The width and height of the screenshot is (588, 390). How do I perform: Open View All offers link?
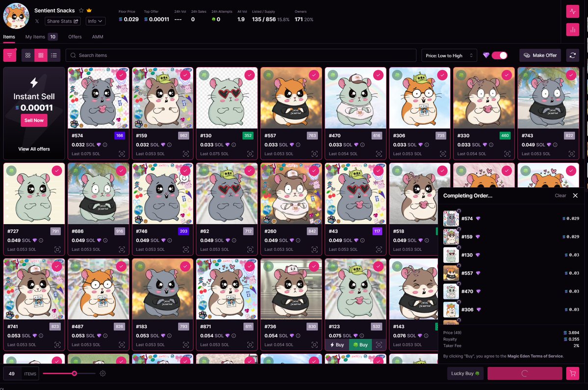click(x=34, y=149)
